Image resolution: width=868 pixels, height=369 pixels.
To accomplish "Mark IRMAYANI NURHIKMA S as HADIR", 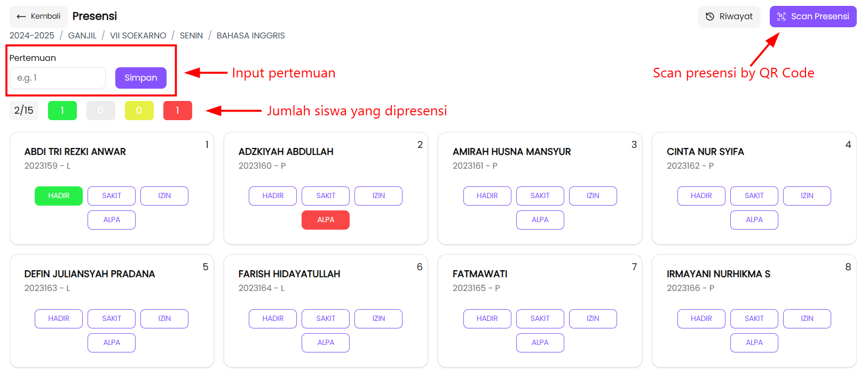I will (701, 318).
